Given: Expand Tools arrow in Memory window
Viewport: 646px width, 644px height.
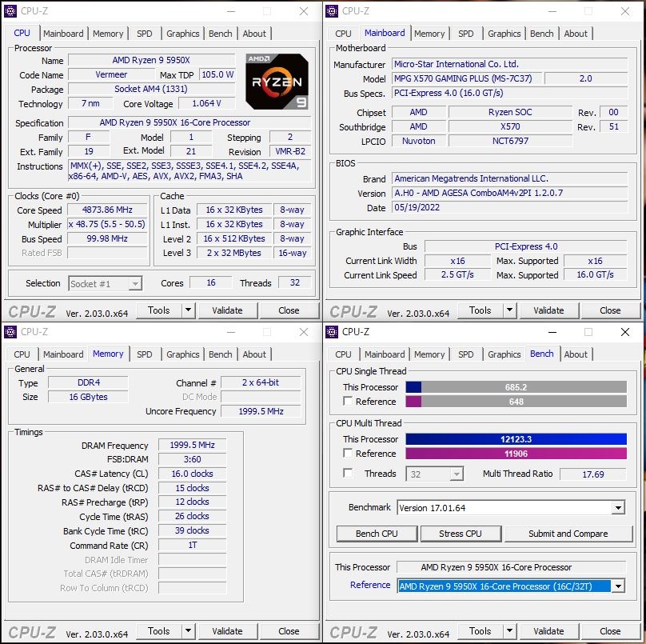Looking at the screenshot, I should click(188, 631).
